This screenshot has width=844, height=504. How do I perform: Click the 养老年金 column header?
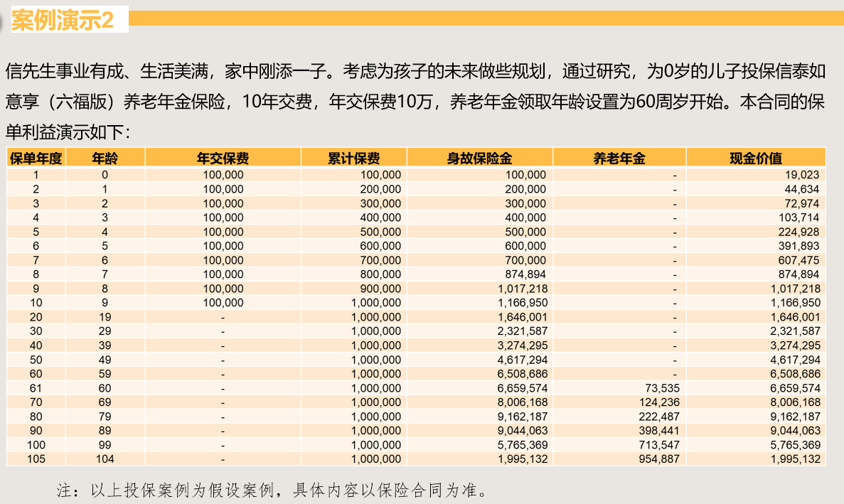click(x=619, y=158)
